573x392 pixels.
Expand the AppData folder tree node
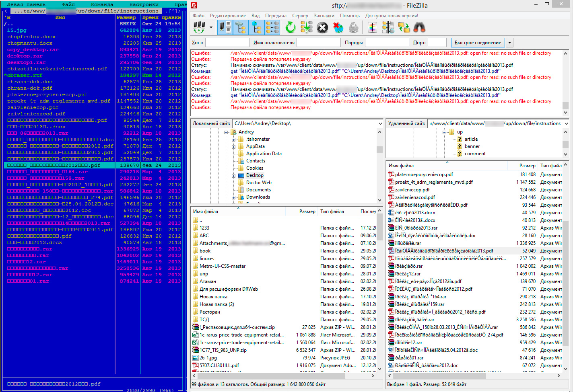[234, 147]
